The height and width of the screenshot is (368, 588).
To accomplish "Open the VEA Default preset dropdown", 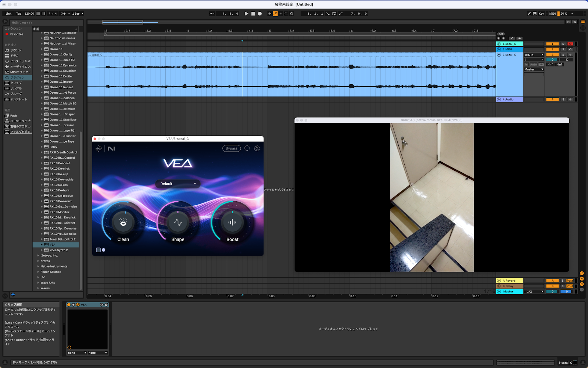I will coord(178,184).
